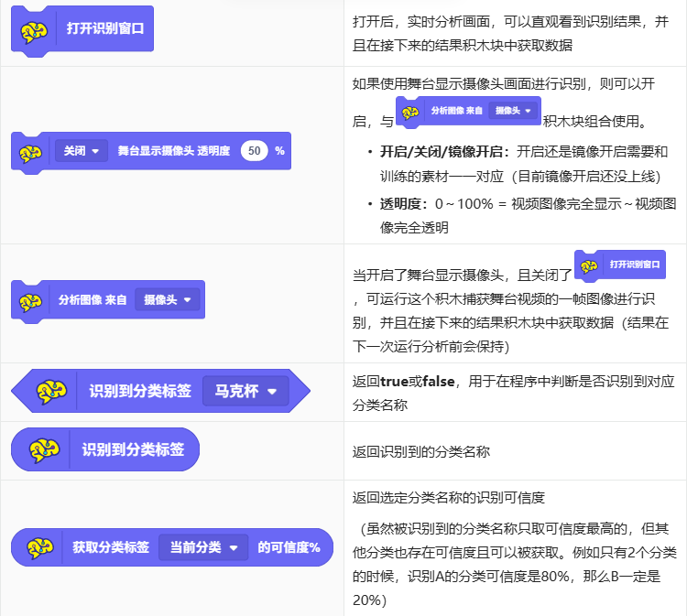Click the transparency value field showing 50
The width and height of the screenshot is (687, 616).
tap(254, 151)
